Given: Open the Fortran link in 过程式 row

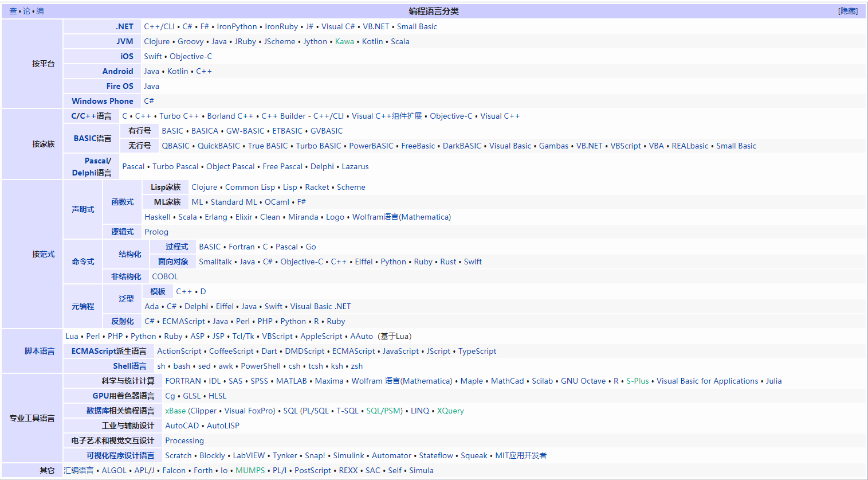Looking at the screenshot, I should point(242,247).
